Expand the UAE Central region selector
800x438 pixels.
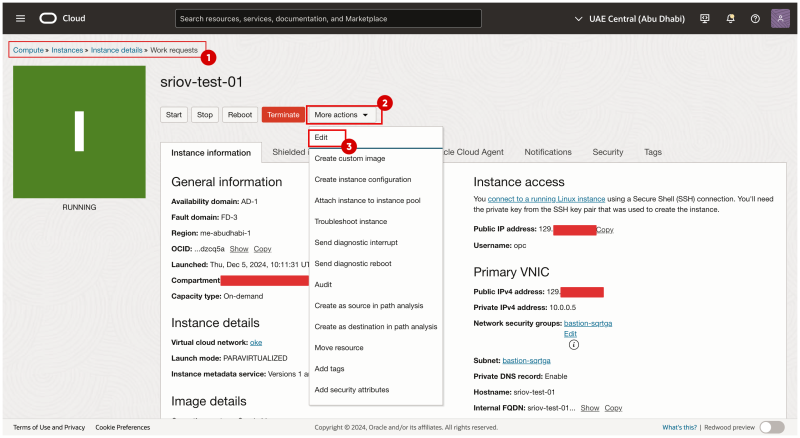tap(632, 19)
